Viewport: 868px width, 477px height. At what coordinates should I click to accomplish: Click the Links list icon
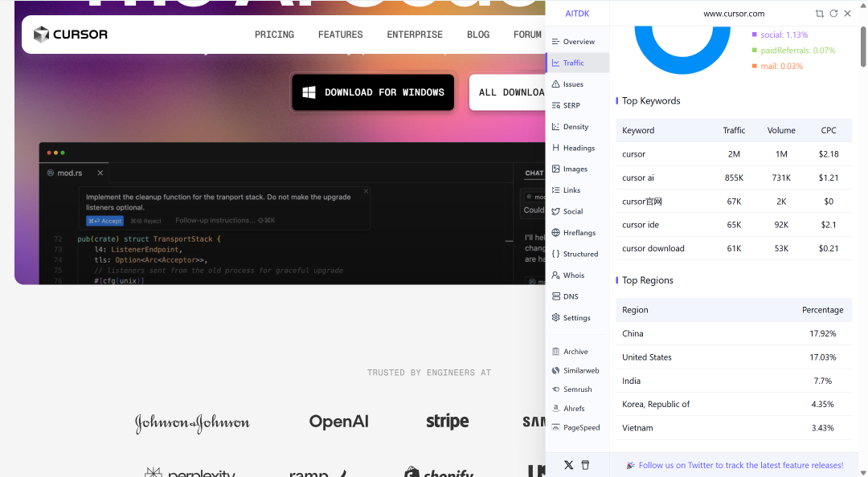point(556,190)
